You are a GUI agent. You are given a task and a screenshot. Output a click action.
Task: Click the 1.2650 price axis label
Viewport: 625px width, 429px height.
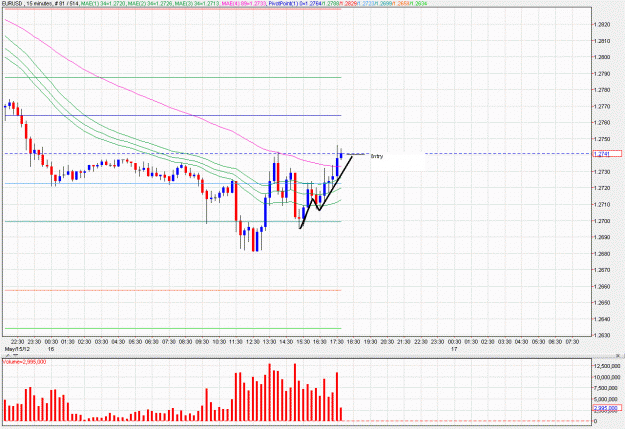click(602, 303)
